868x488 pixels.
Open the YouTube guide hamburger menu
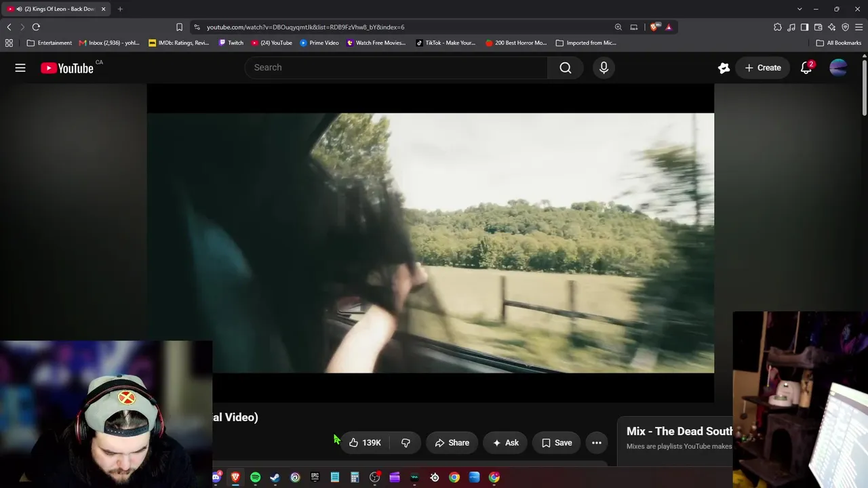(20, 68)
